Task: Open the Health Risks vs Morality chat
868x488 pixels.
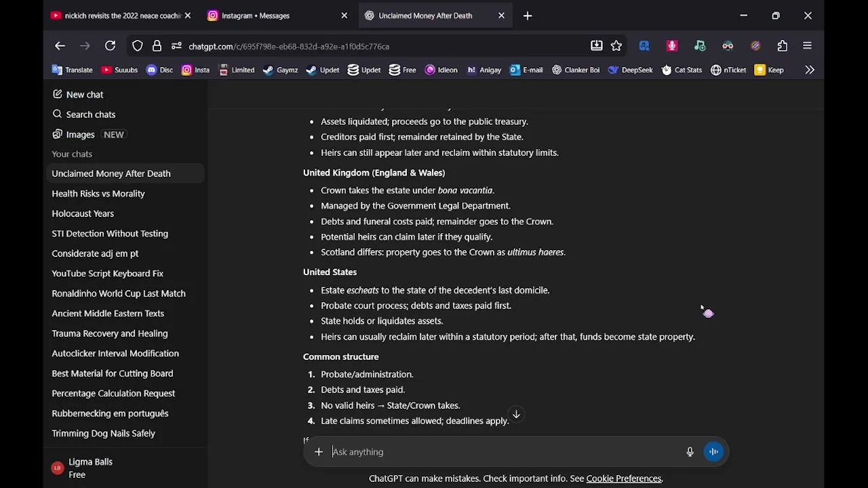Action: (x=98, y=194)
